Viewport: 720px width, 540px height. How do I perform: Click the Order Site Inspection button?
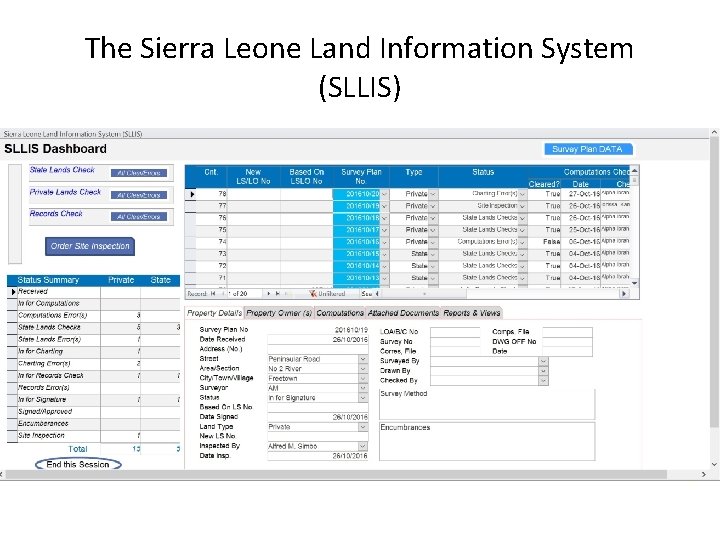90,246
